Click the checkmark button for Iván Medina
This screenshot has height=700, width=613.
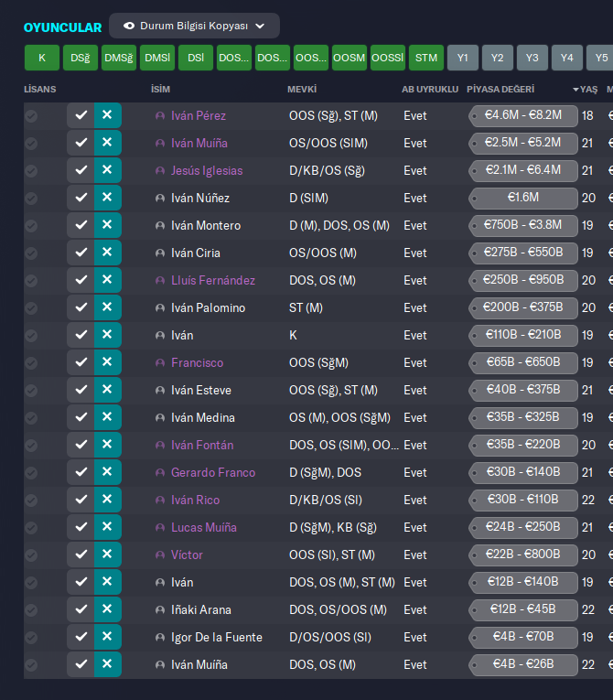tap(81, 417)
